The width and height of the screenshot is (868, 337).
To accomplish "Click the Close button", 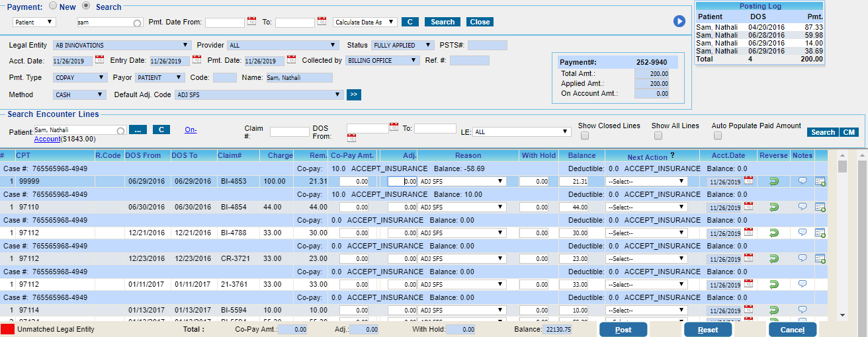I will [480, 22].
